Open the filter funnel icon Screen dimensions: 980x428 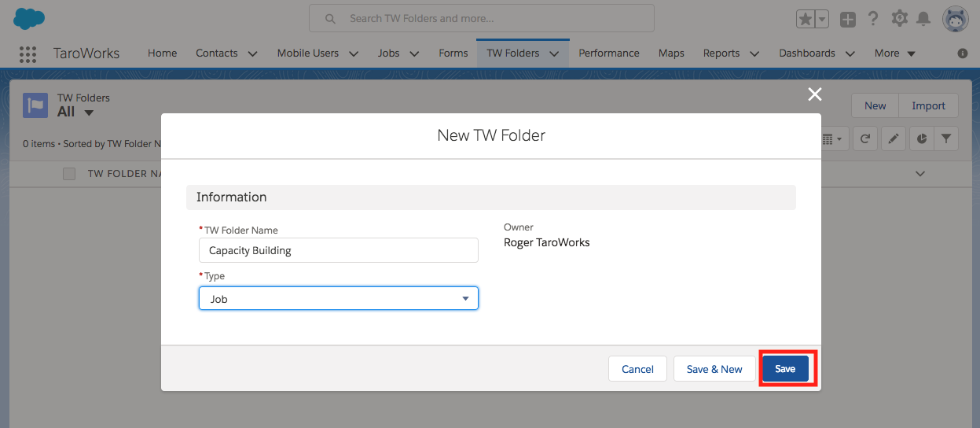[946, 138]
